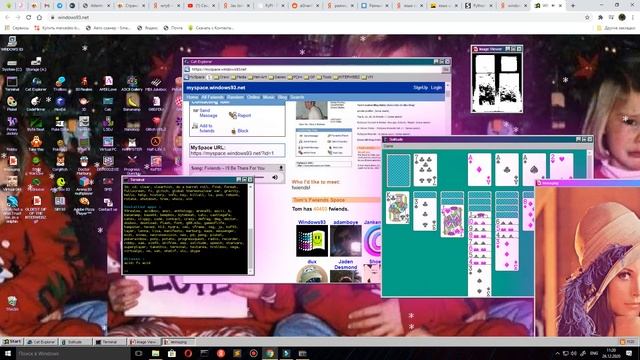Launch the Trollbox desktop icon

point(60,84)
